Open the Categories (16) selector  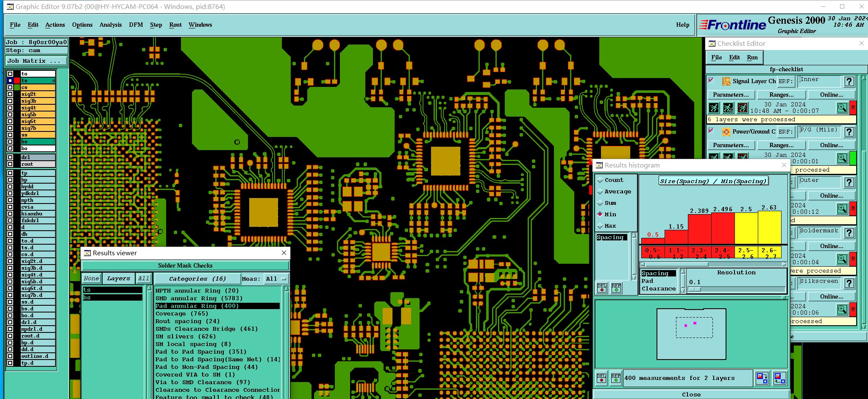click(197, 279)
